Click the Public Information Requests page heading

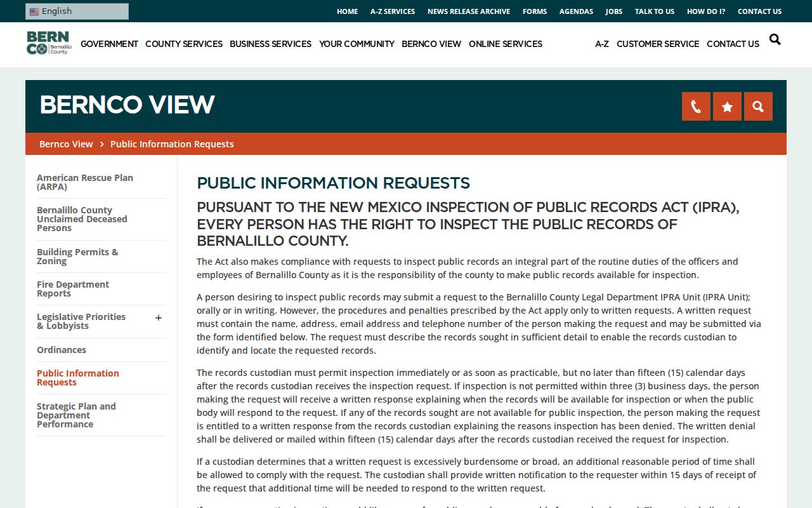click(x=333, y=184)
